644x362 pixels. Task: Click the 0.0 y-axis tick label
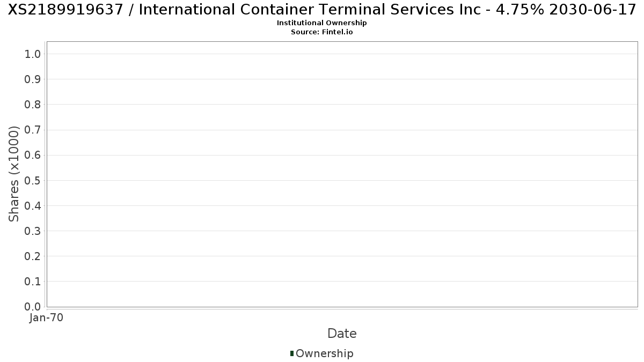33,306
